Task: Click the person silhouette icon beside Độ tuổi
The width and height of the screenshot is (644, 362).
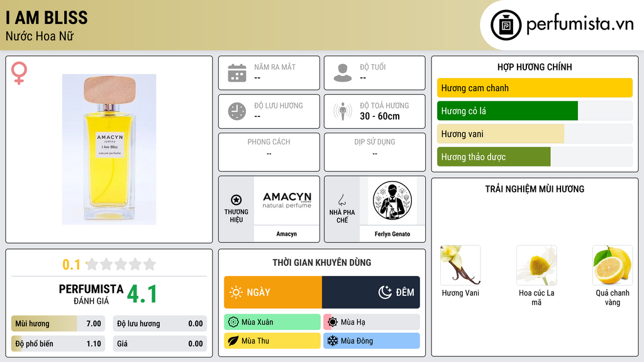Action: pos(343,73)
